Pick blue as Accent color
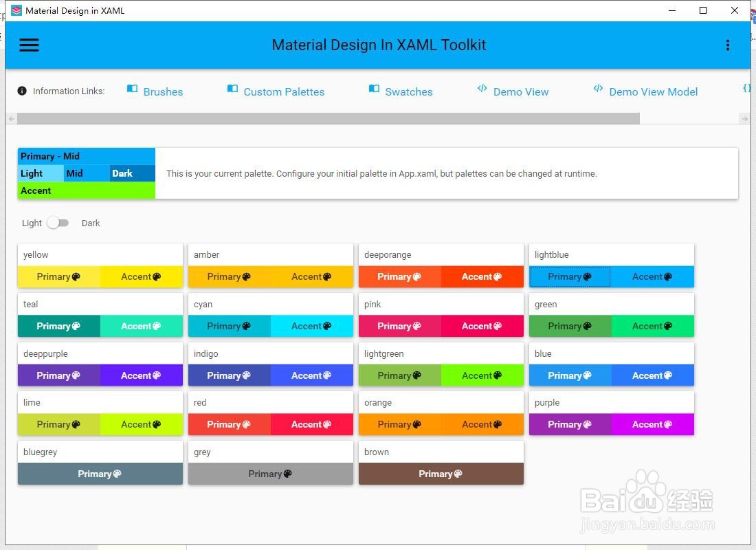The height and width of the screenshot is (550, 756). (652, 375)
